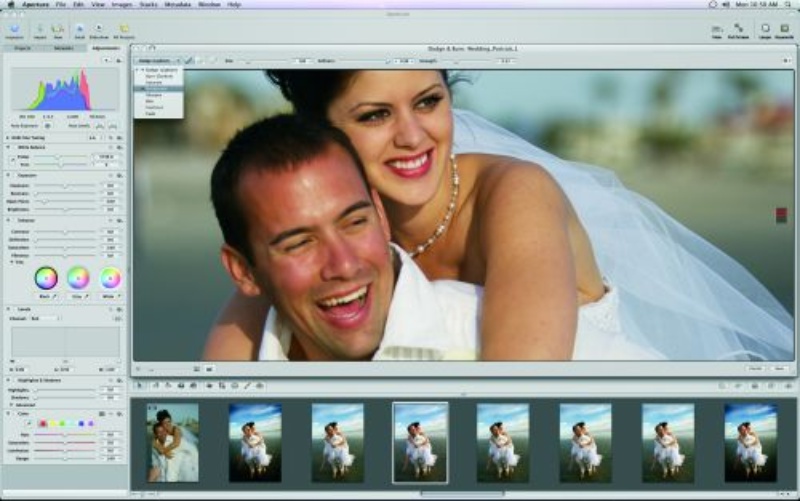
Task: Click the Gray tint color wheel
Action: tap(78, 277)
